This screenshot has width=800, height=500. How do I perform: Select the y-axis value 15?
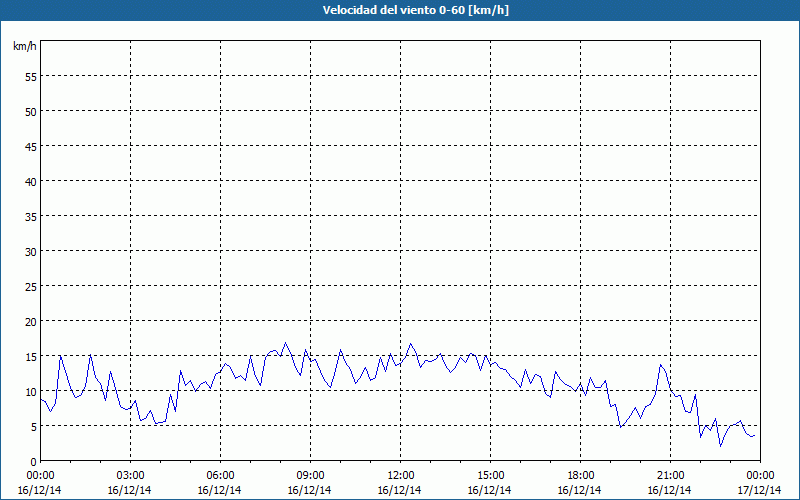31,357
